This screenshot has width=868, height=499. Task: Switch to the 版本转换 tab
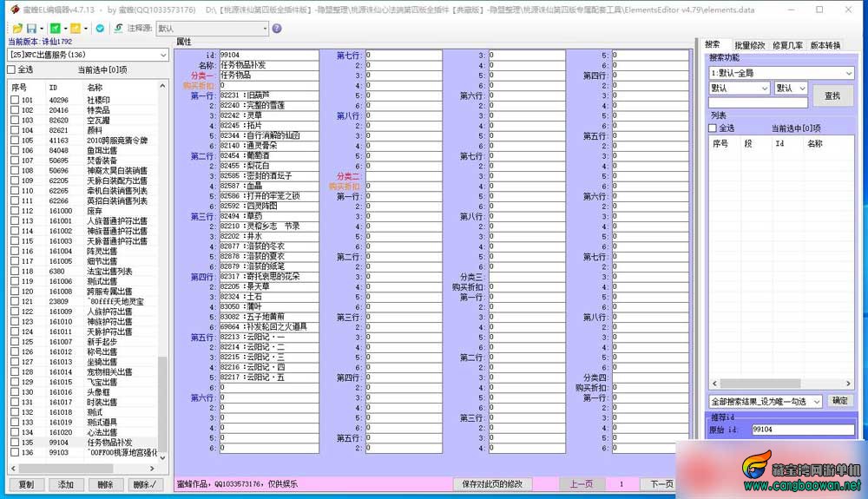point(825,45)
